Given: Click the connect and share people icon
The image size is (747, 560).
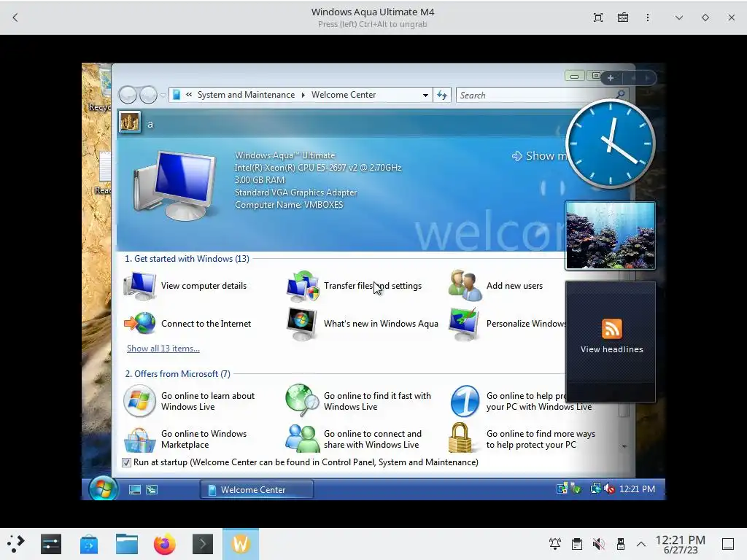Looking at the screenshot, I should click(302, 438).
